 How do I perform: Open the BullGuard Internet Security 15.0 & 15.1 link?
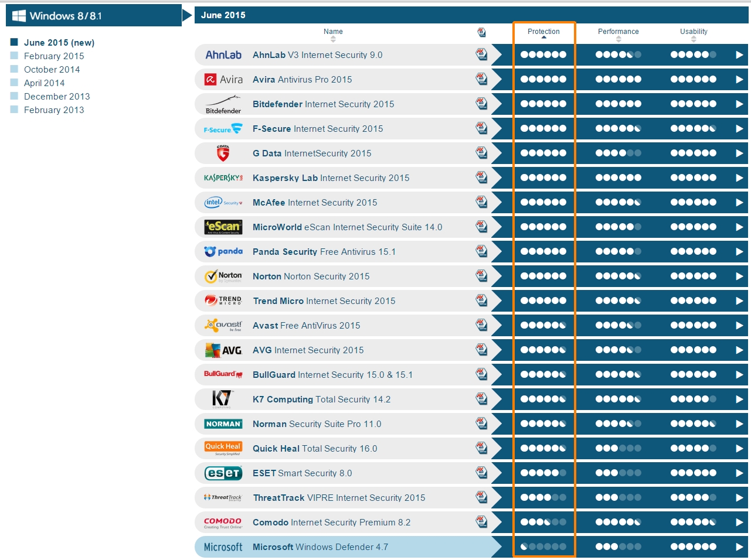pos(332,374)
